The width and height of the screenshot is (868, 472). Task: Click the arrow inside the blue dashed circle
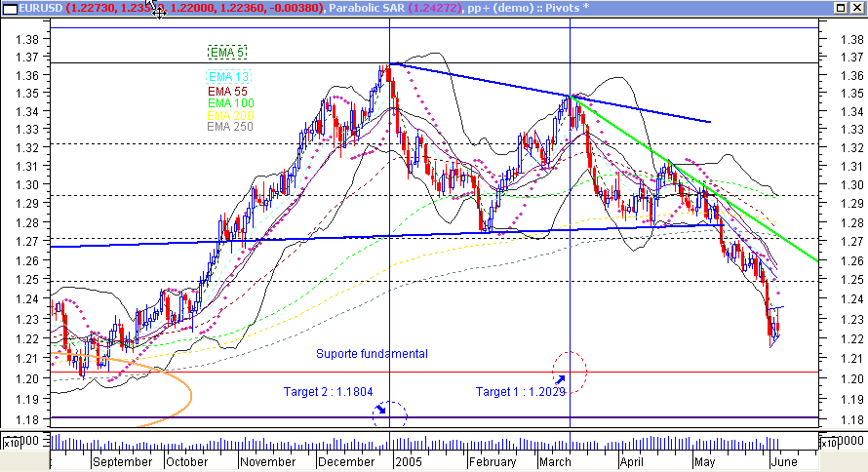tap(380, 410)
